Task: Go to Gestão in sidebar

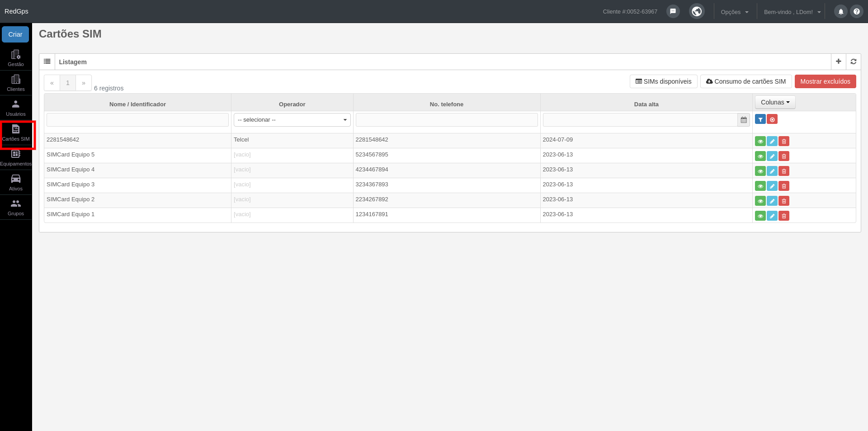Action: point(16,58)
